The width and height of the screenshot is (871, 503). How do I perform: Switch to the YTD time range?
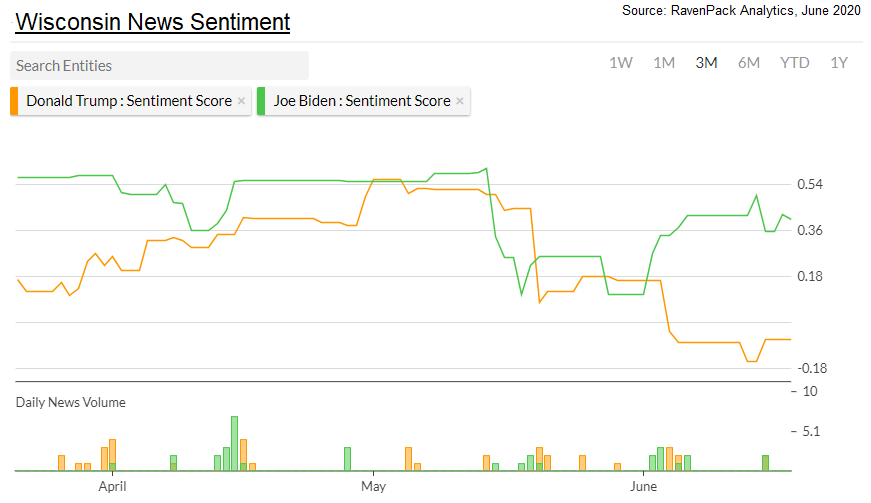click(x=795, y=63)
